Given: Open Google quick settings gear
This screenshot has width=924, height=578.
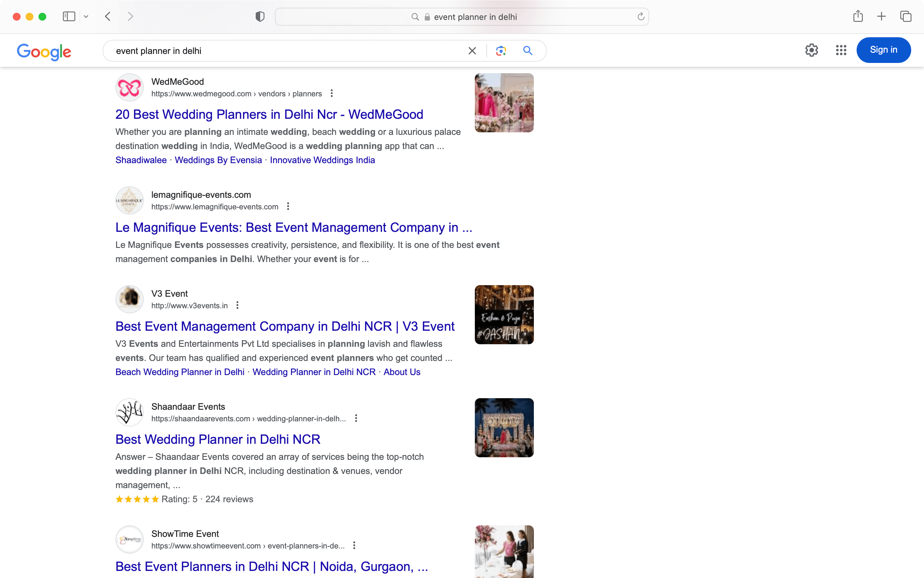Looking at the screenshot, I should (812, 50).
